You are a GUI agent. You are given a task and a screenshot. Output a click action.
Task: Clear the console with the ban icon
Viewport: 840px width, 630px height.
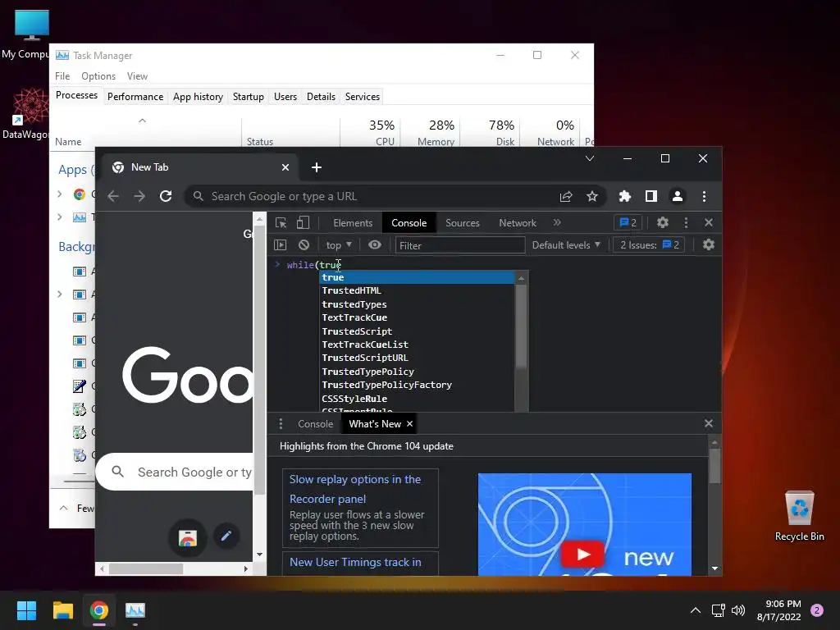[x=304, y=244]
